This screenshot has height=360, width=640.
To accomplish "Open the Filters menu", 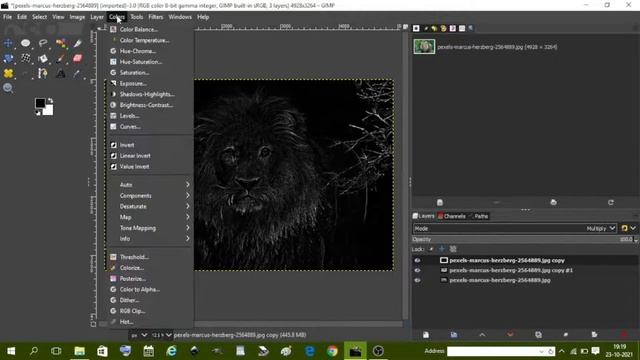I will click(156, 17).
